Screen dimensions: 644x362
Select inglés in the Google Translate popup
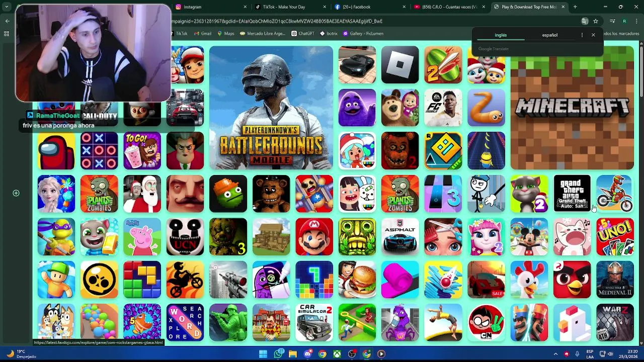501,35
